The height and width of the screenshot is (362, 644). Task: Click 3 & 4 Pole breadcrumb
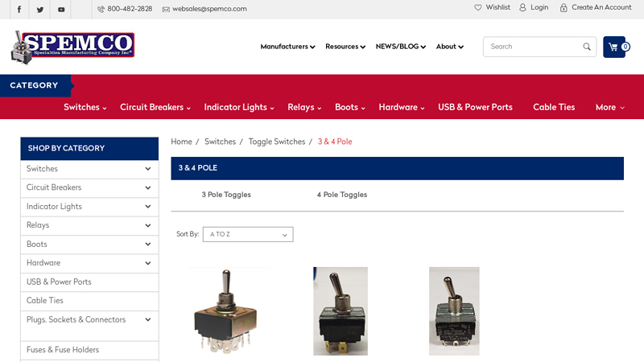click(335, 142)
